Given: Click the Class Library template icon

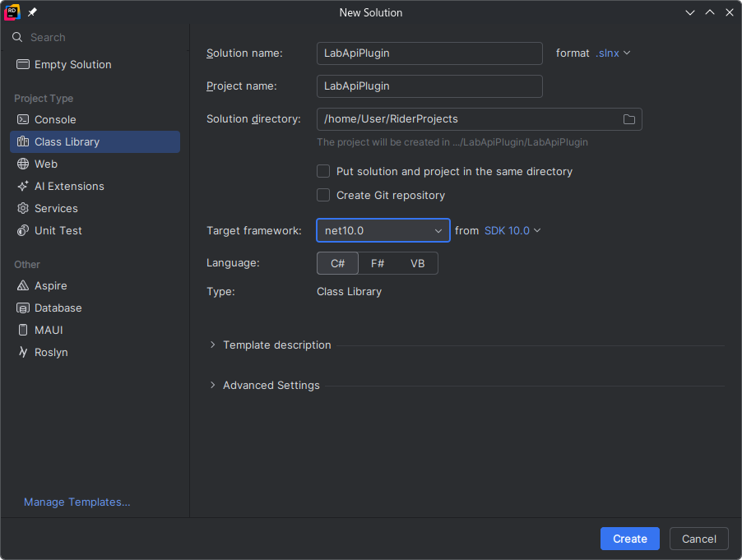Looking at the screenshot, I should point(23,142).
